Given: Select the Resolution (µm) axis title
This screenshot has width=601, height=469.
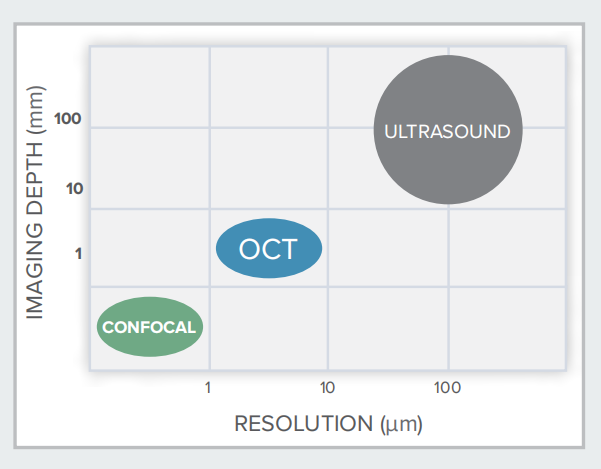Looking at the screenshot, I should (328, 423).
